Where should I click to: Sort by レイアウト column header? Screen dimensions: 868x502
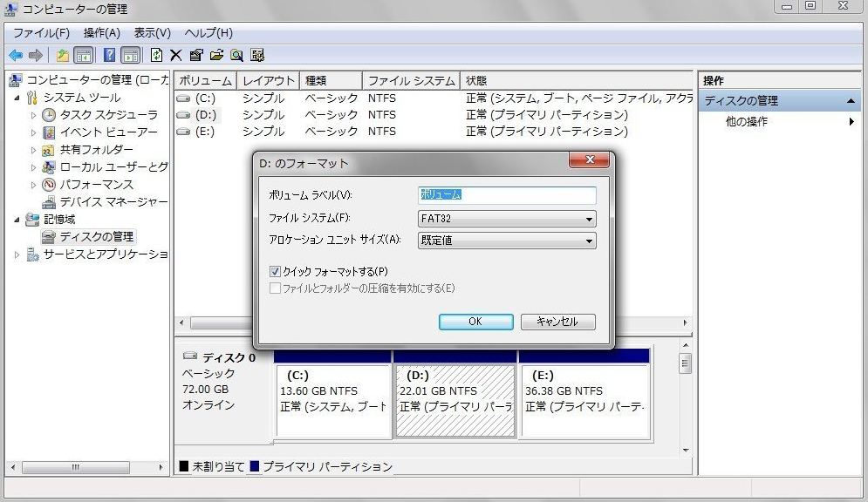coord(269,81)
